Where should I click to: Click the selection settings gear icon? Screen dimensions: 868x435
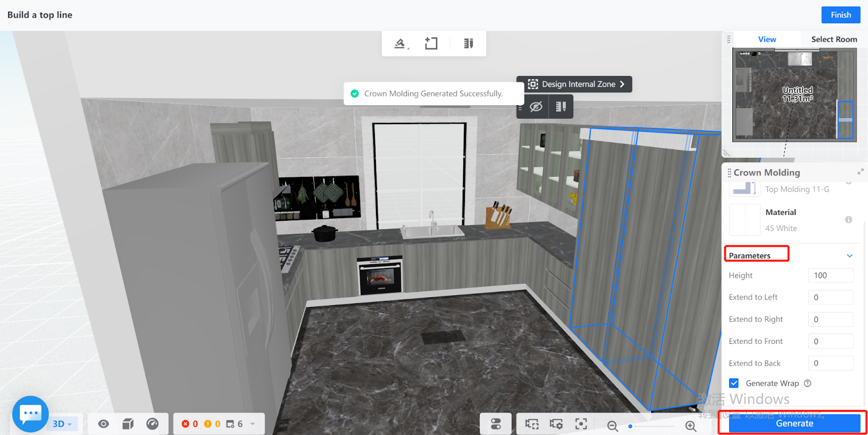point(556,424)
